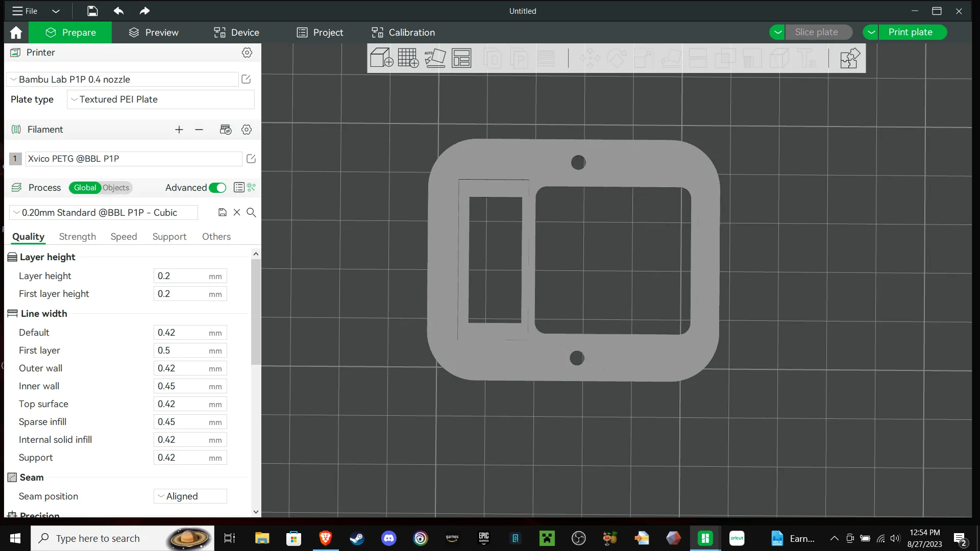The width and height of the screenshot is (980, 551).
Task: Select the auto-orient tool
Action: click(x=435, y=58)
